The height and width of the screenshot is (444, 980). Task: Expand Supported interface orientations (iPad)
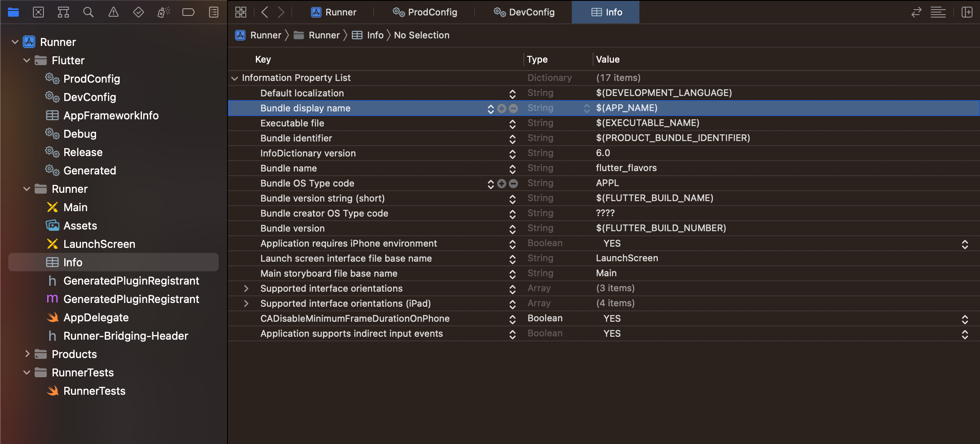[246, 303]
